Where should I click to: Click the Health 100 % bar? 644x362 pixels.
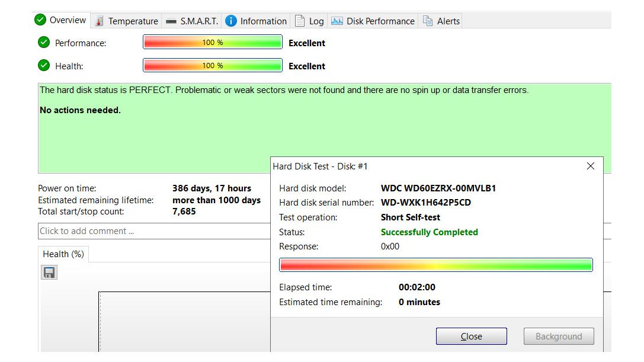tap(212, 66)
